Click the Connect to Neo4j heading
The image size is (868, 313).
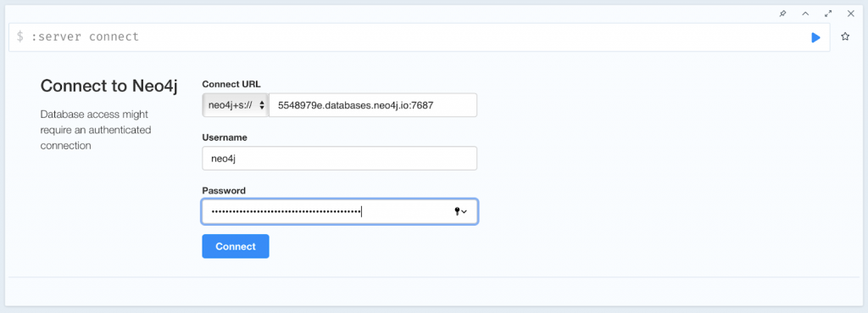[109, 87]
